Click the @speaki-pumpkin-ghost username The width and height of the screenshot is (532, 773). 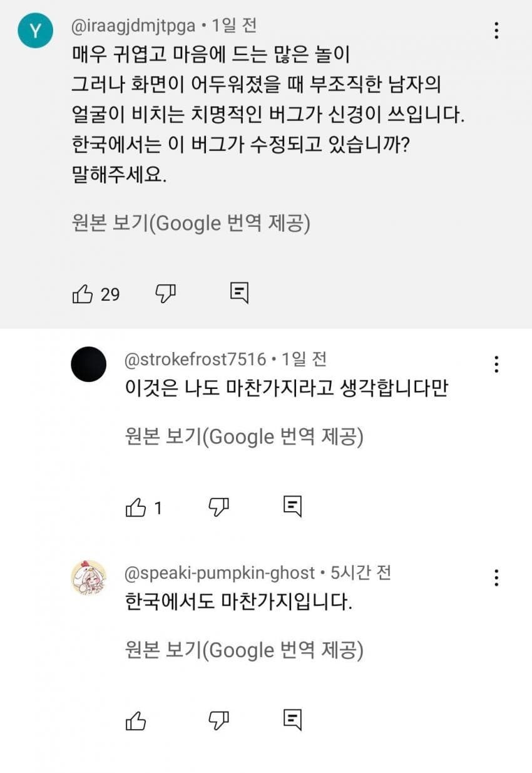click(220, 573)
